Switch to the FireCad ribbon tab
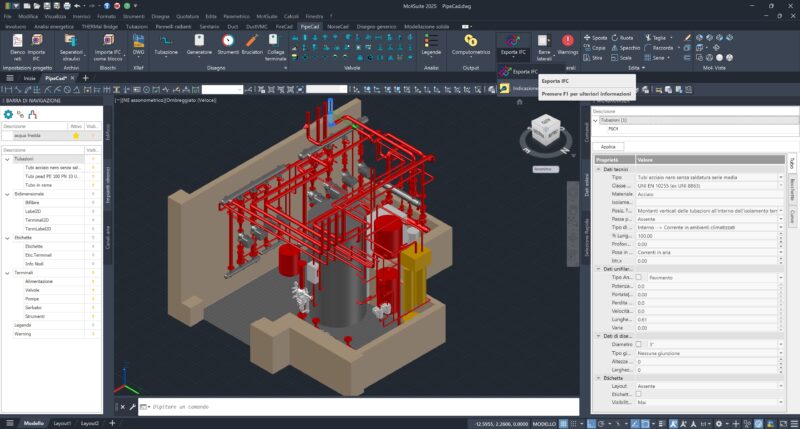The width and height of the screenshot is (800, 429). 284,26
